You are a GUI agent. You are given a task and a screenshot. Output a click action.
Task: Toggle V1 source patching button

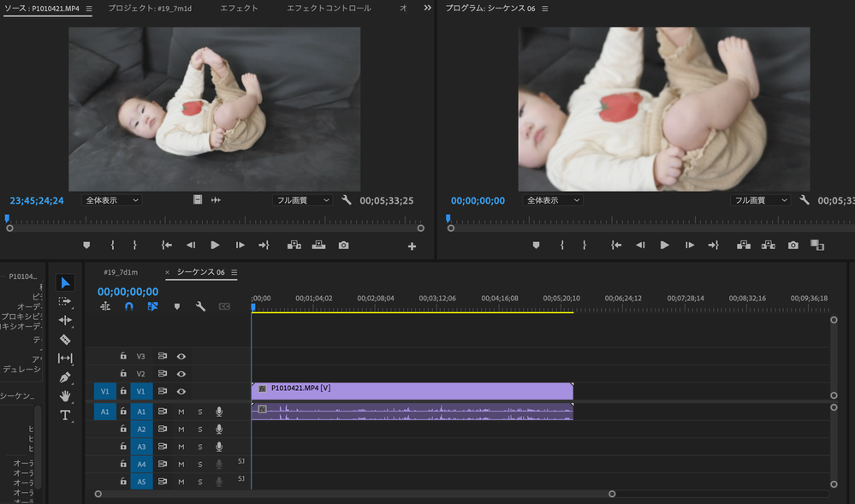104,391
